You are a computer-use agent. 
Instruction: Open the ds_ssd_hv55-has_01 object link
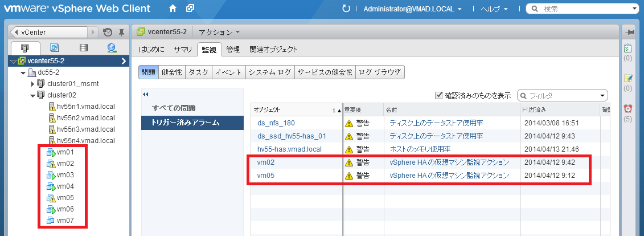click(x=292, y=136)
